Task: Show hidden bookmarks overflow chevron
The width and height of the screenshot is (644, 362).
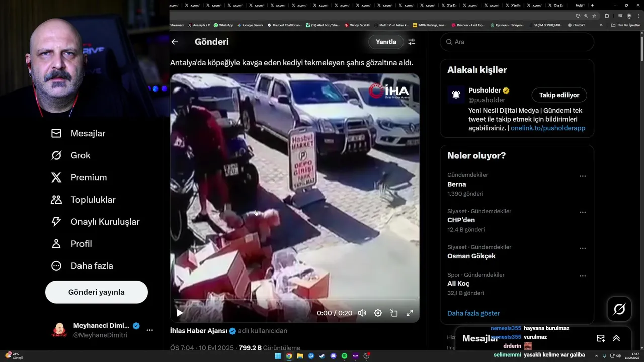Action: [601, 25]
